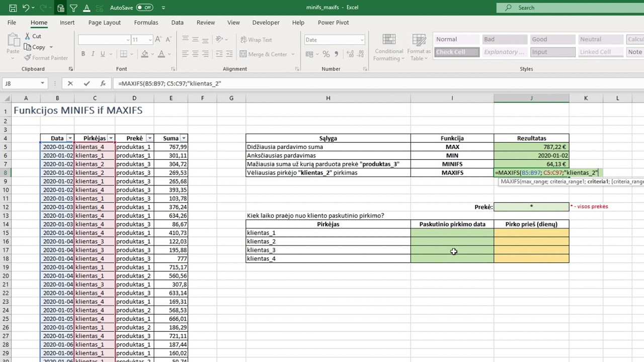This screenshot has width=644, height=362.
Task: Open Conditional Formatting
Action: [389, 48]
